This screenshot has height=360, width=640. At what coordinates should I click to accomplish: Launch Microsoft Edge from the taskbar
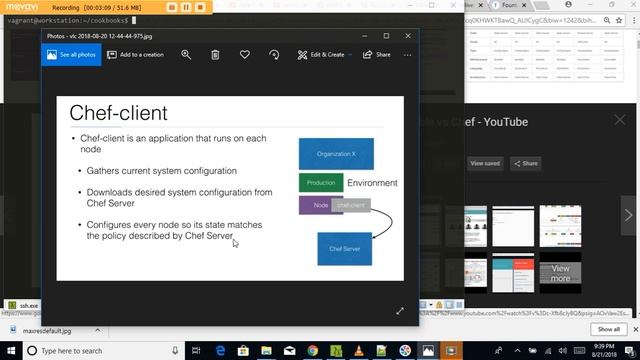[220, 351]
